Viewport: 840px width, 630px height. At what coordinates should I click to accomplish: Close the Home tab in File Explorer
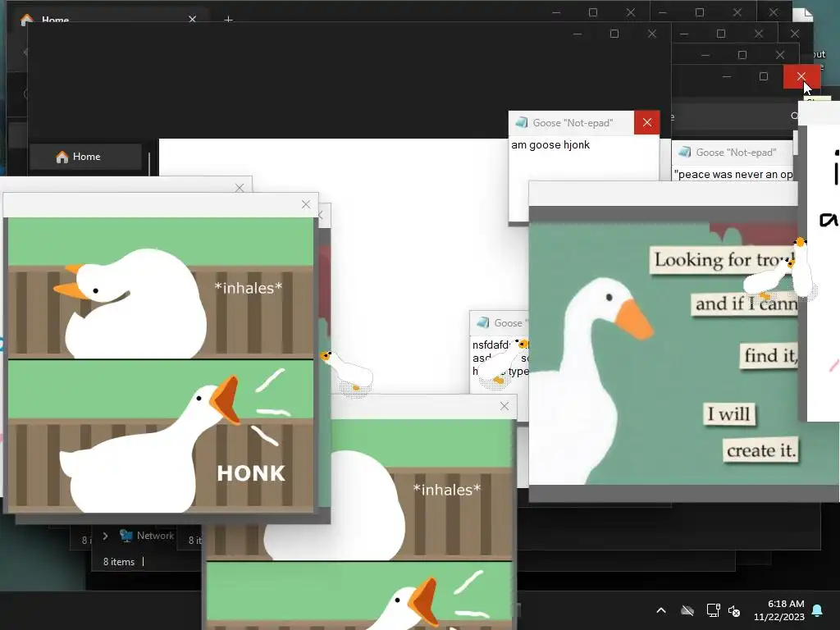[x=192, y=20]
